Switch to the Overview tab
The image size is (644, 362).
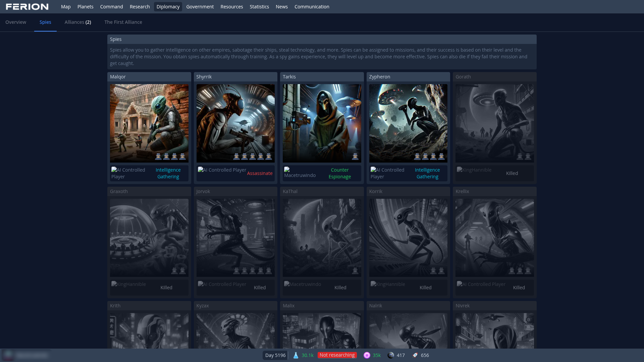tap(16, 22)
